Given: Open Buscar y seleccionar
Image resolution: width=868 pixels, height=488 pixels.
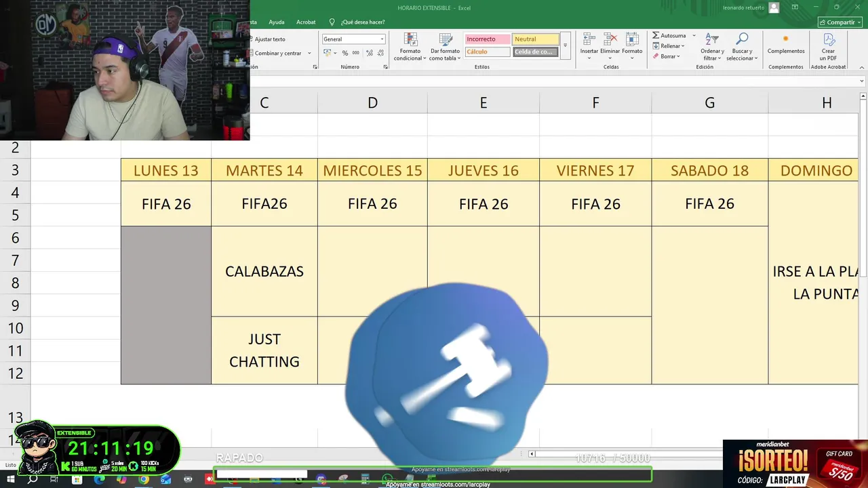Looking at the screenshot, I should [742, 46].
